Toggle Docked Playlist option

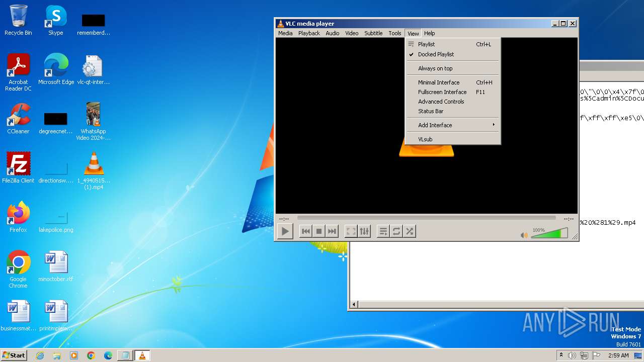coord(453,54)
